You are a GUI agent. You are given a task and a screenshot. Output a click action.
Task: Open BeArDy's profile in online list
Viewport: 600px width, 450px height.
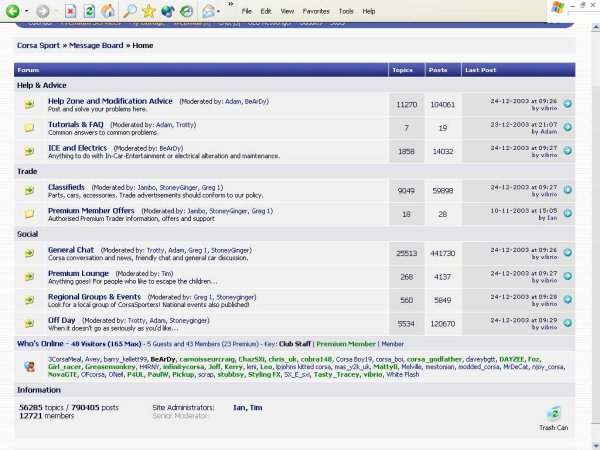pos(163,359)
